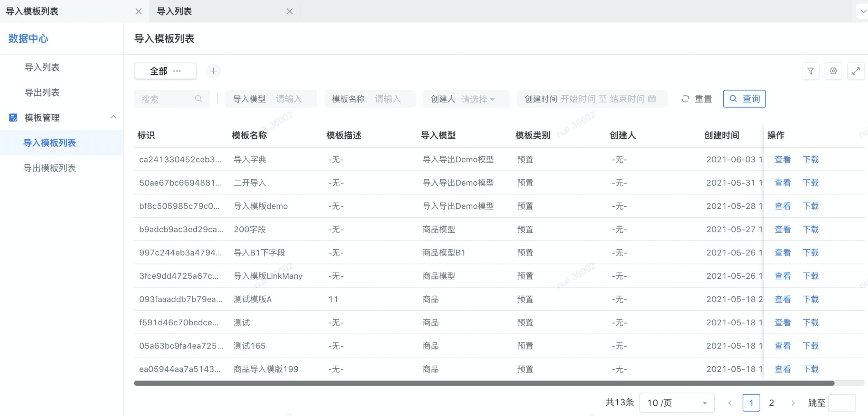This screenshot has width=868, height=416.
Task: Click the 数据中心 title
Action: pyautogui.click(x=28, y=39)
